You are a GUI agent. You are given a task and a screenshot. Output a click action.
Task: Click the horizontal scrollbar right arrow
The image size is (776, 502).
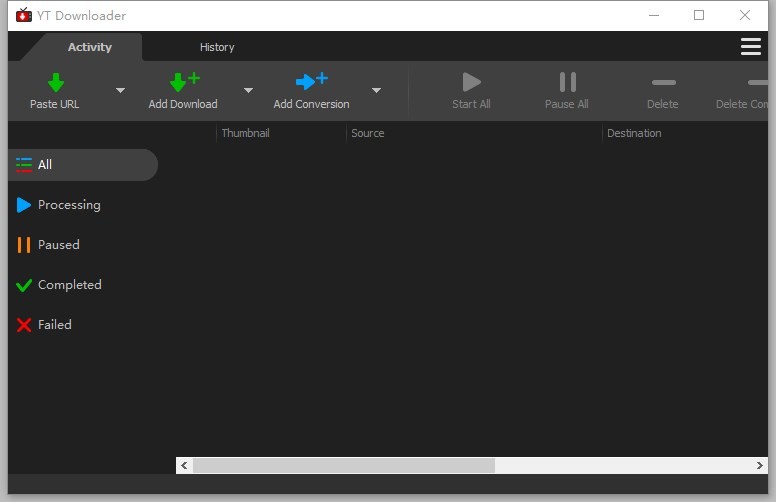pos(760,466)
